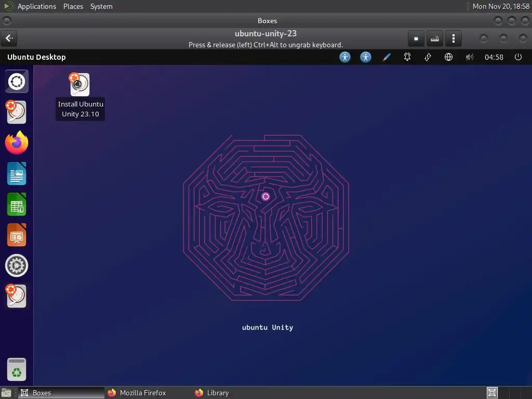Click installer disc icon just below dash button
Image resolution: width=532 pixels, height=399 pixels.
pos(16,112)
